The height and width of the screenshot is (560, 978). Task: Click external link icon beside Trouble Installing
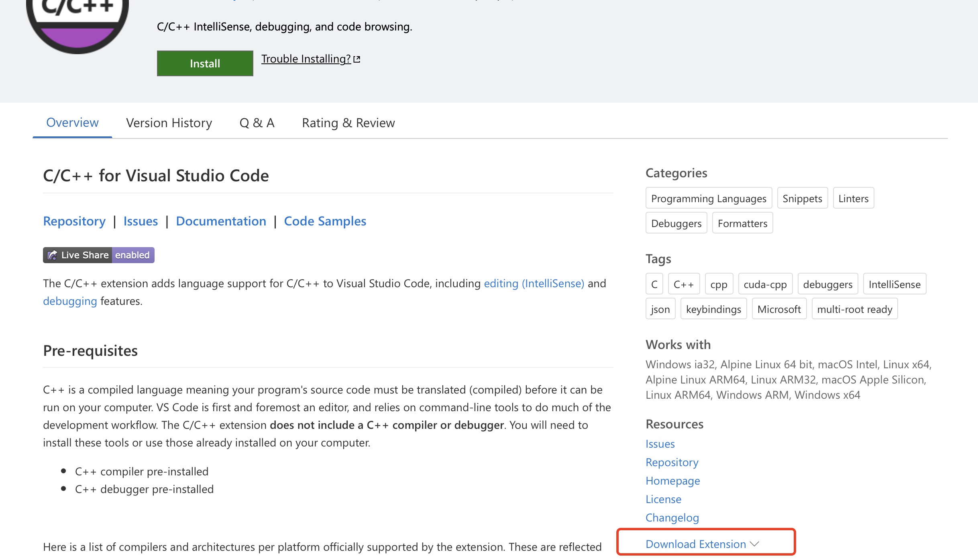click(357, 59)
